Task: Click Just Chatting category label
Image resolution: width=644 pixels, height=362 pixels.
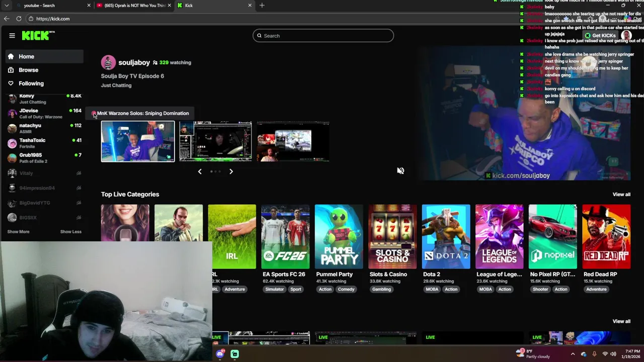Action: point(116,85)
